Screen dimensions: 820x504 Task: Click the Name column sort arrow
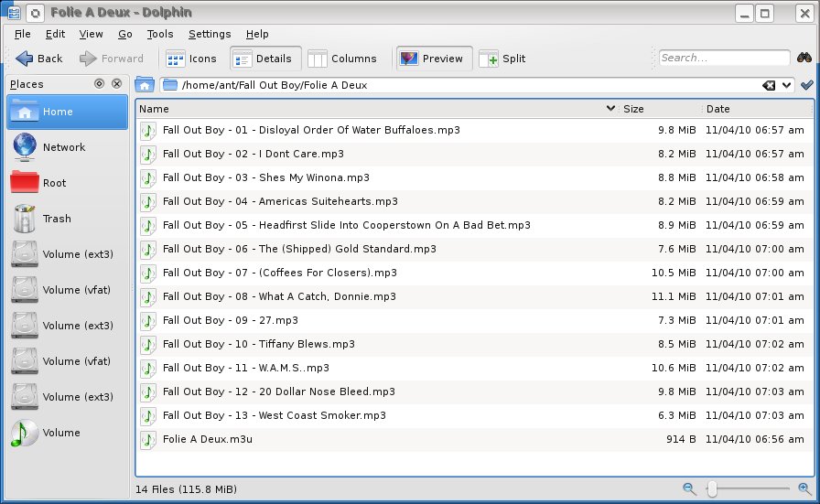click(x=610, y=109)
